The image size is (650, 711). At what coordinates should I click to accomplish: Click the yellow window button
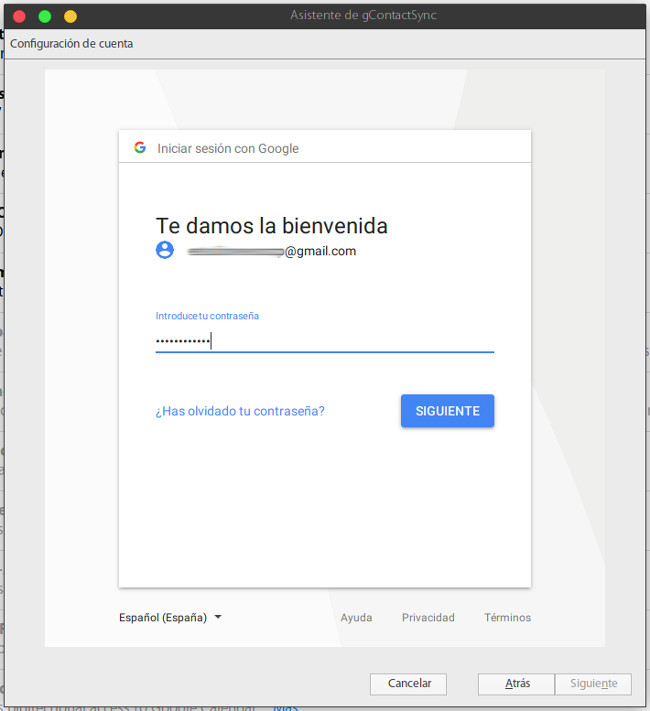(70, 17)
